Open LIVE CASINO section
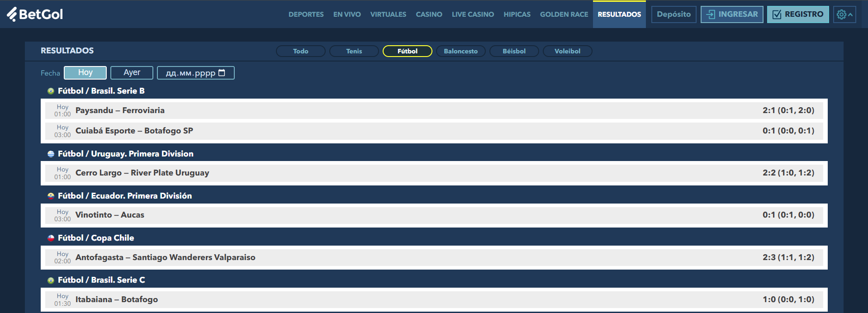868x313 pixels. [473, 14]
